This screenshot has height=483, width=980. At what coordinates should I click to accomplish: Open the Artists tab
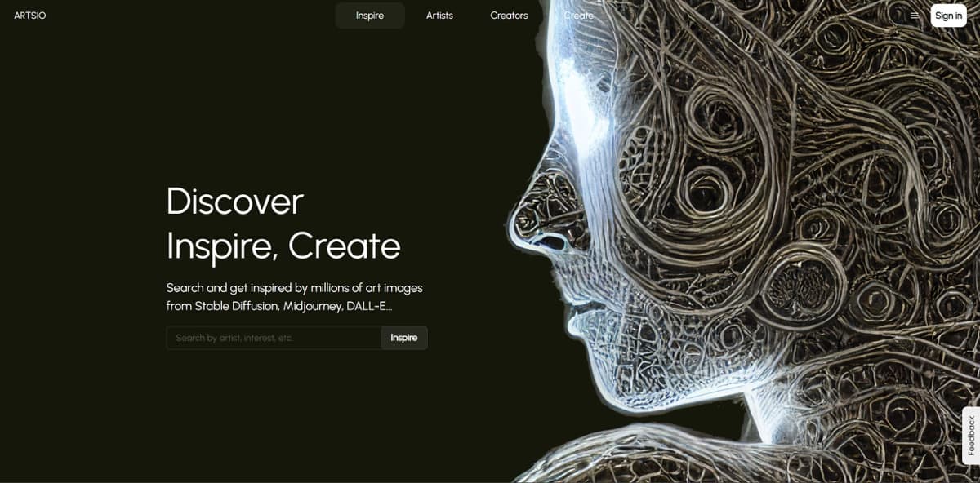439,16
